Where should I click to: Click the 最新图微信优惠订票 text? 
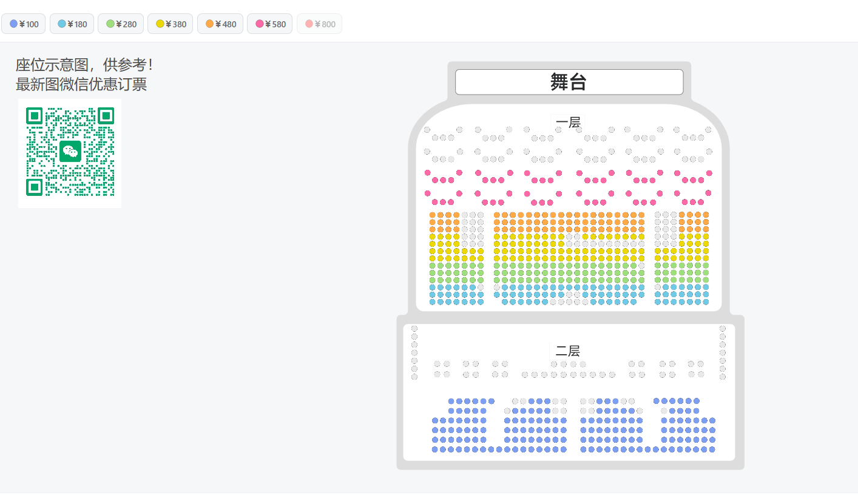tap(81, 84)
